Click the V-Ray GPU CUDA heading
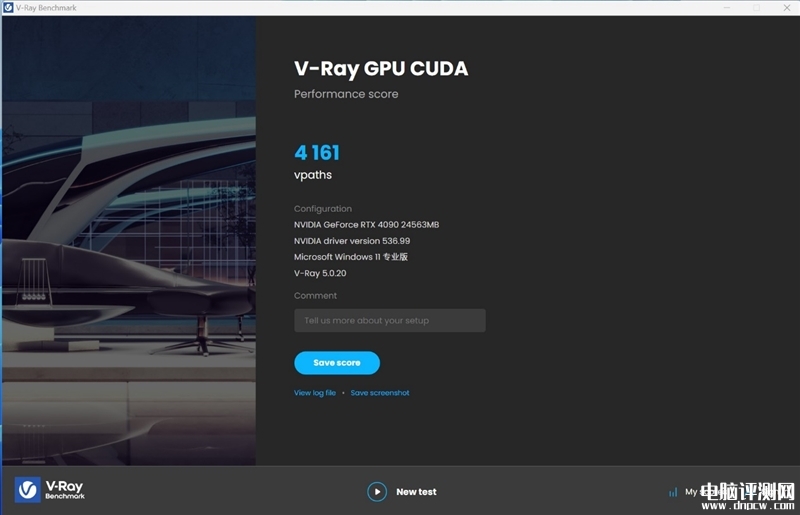The height and width of the screenshot is (515, 800). coord(381,69)
